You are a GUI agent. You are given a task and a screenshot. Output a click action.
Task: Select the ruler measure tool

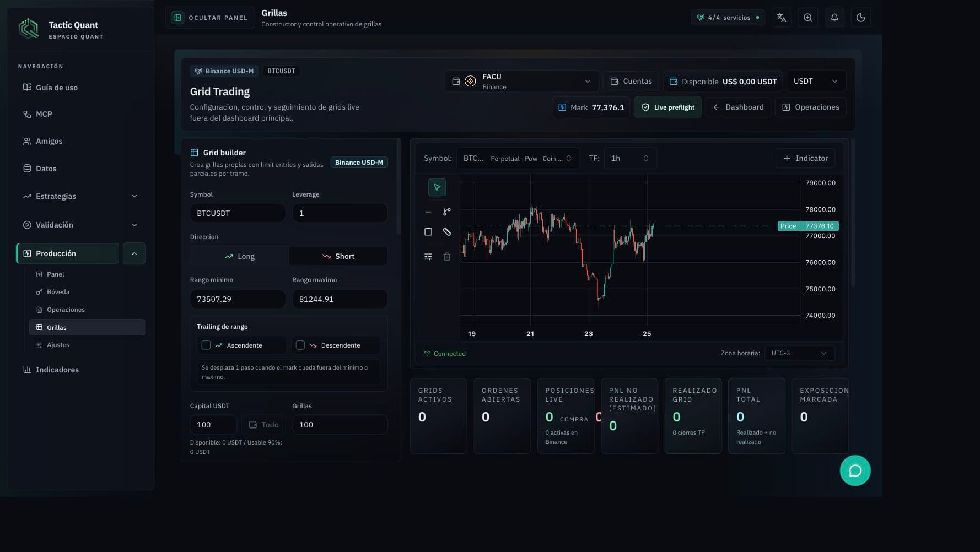pyautogui.click(x=447, y=232)
